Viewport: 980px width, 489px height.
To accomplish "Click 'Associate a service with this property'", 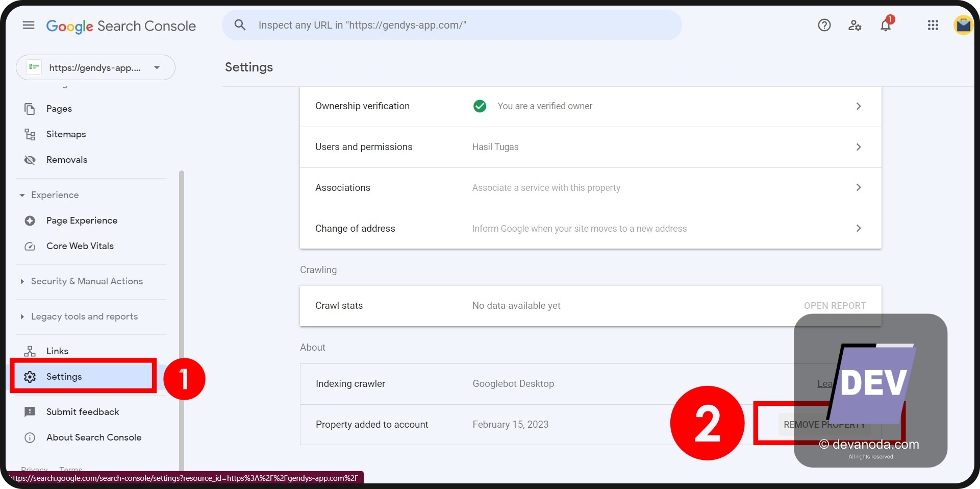I will [x=546, y=188].
